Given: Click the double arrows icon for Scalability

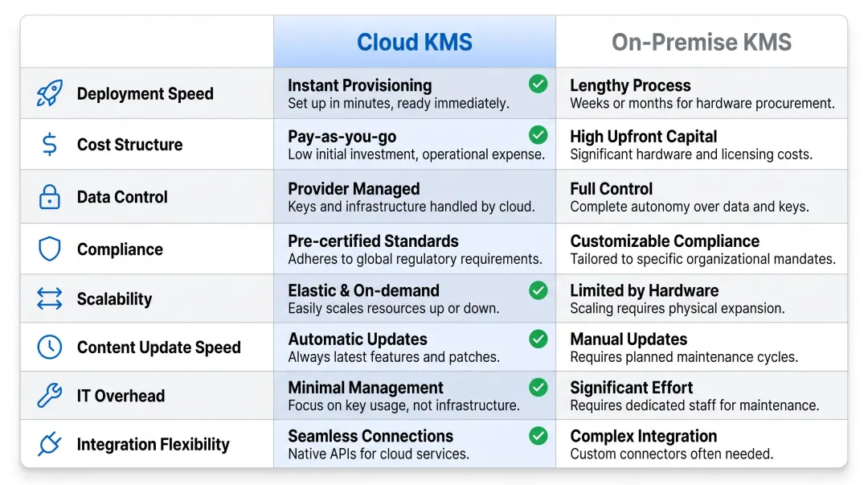Looking at the screenshot, I should [49, 298].
